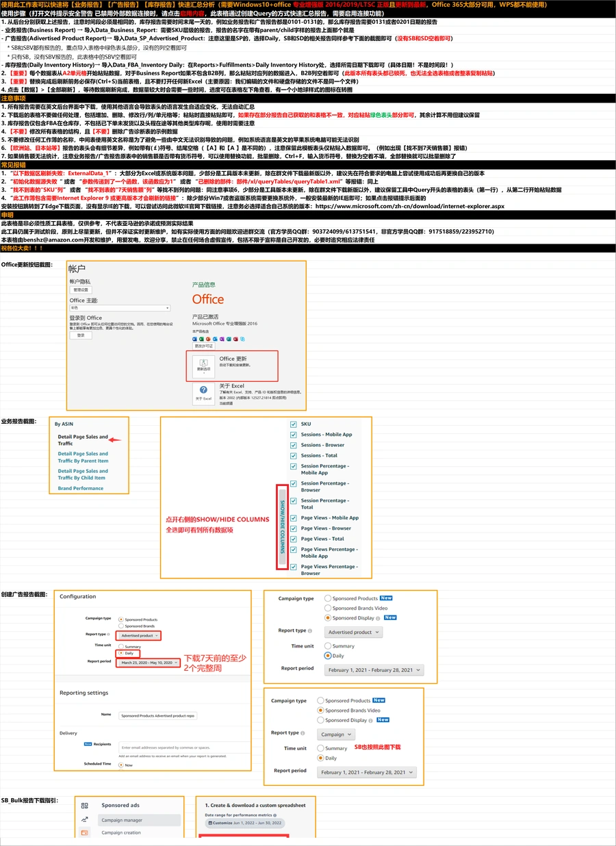
Task: Toggle Session Percentage - Mobile App checkbox
Action: (294, 466)
